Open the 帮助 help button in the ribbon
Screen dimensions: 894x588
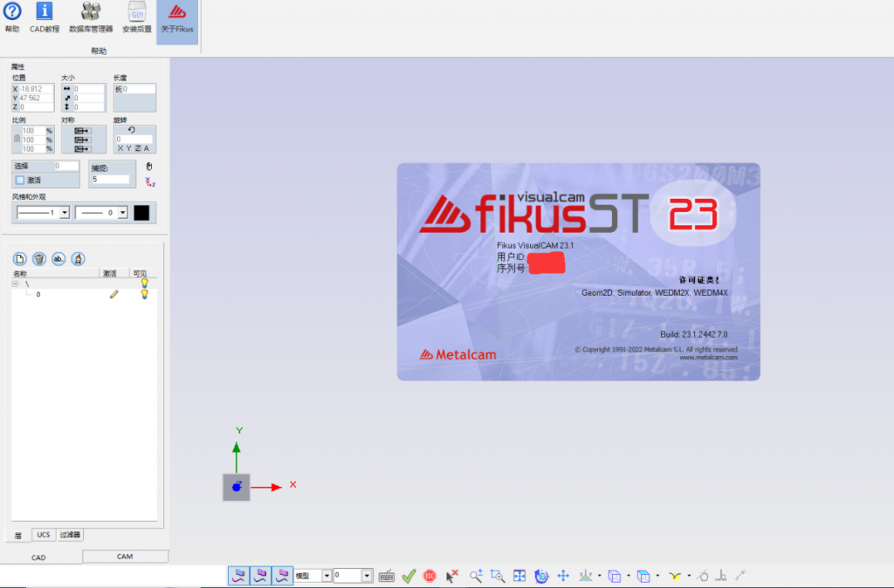click(12, 17)
